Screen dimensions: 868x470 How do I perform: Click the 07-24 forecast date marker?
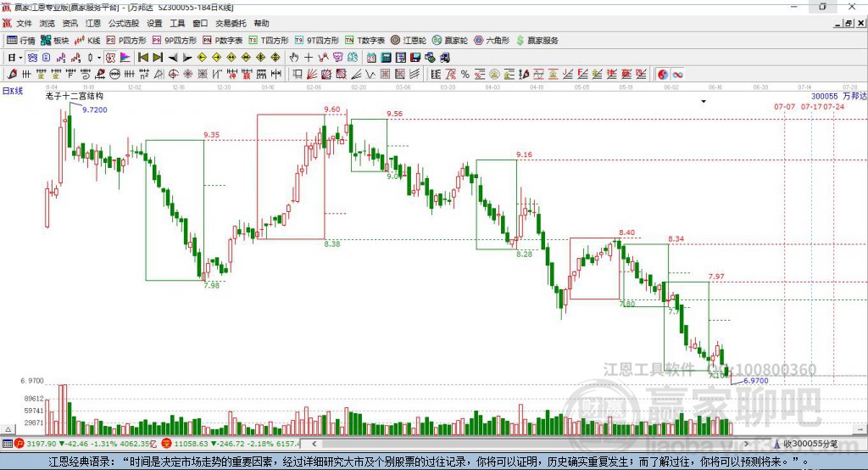pos(834,106)
